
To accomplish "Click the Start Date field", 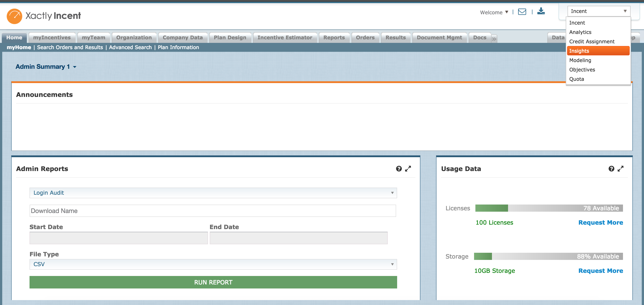I will [119, 238].
